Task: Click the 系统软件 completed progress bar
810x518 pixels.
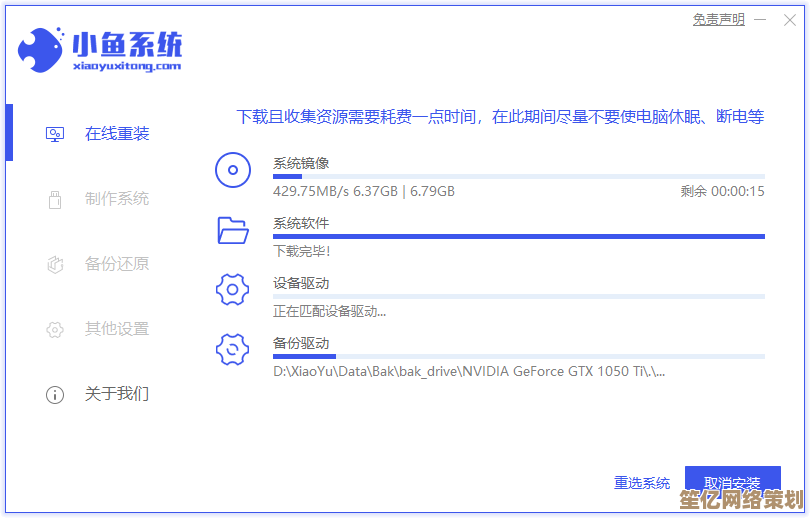Action: [518, 237]
